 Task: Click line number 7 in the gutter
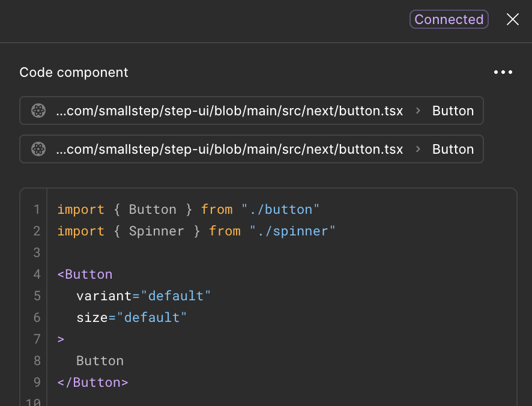point(37,339)
